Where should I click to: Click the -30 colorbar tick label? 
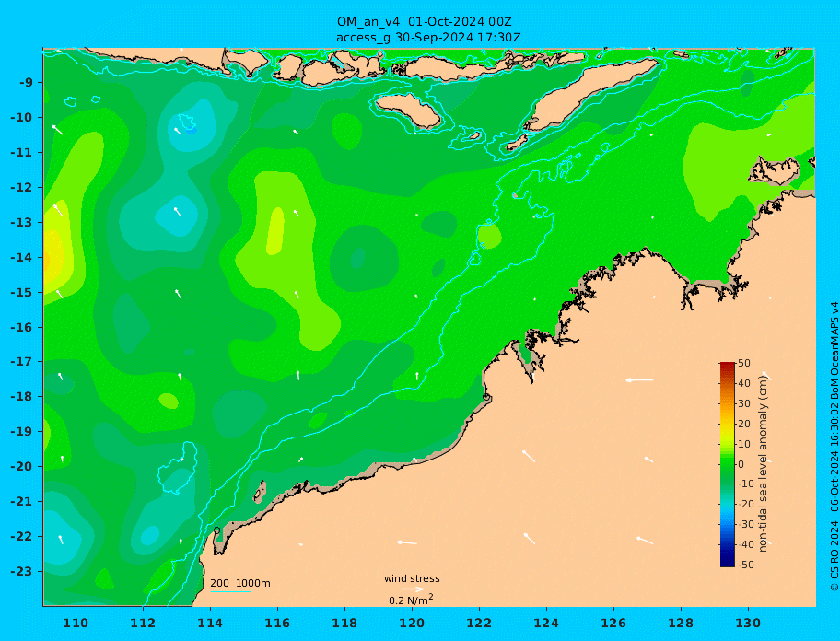coord(745,524)
